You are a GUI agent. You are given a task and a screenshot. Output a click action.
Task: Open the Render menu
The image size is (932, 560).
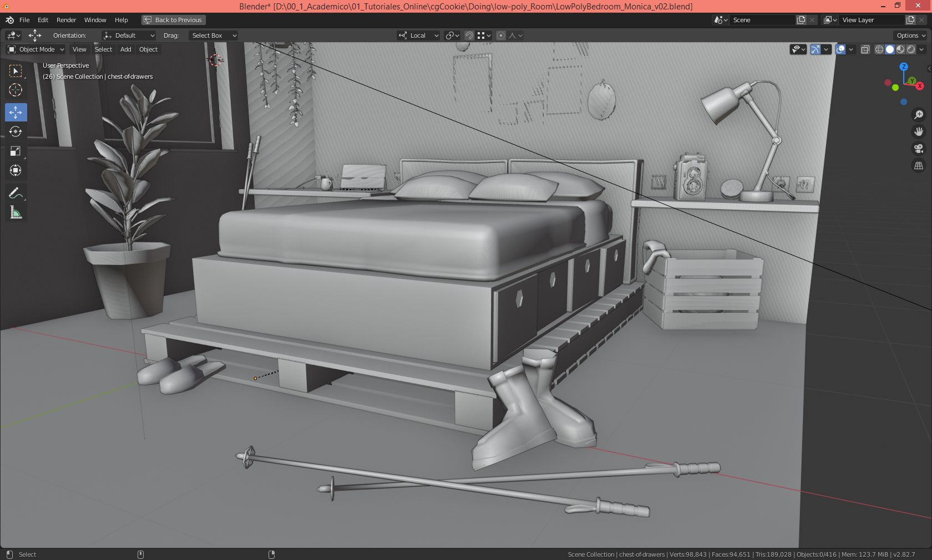(66, 20)
